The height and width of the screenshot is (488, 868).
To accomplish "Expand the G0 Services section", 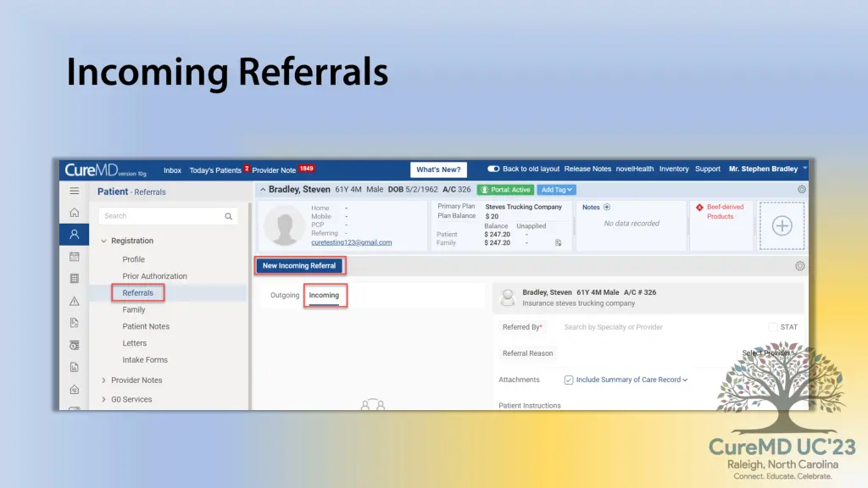I will coord(103,400).
